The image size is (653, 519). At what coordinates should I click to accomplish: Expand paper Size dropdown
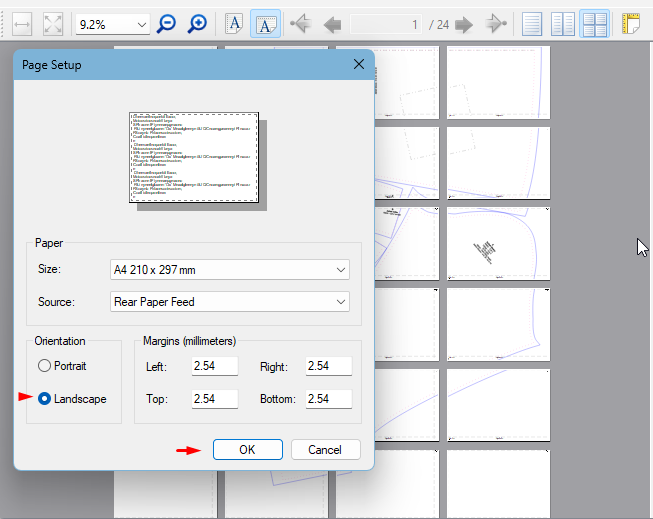341,270
